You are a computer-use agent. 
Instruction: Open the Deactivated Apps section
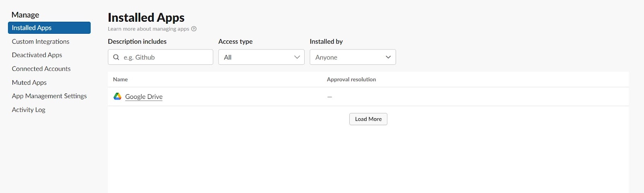pyautogui.click(x=37, y=55)
